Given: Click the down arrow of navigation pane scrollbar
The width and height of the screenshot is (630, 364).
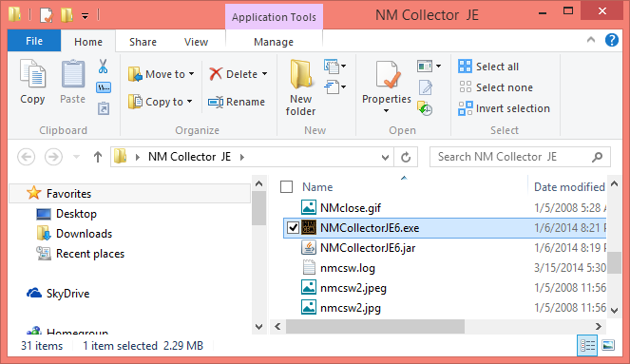Looking at the screenshot, I should click(x=259, y=327).
